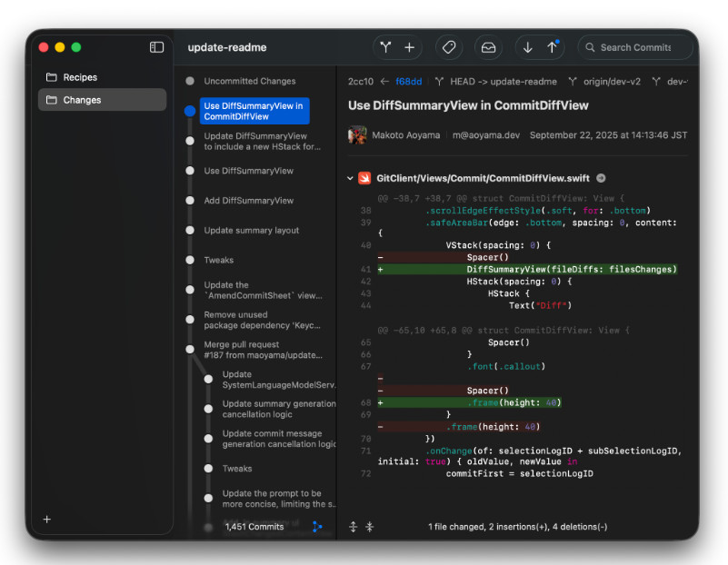Collapse all diffs with the collapse icon

370,527
